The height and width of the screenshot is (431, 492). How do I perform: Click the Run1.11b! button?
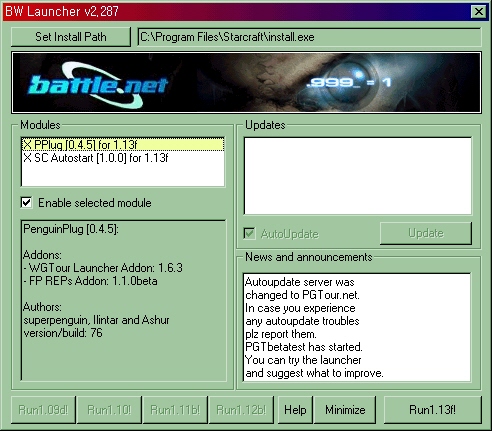click(175, 410)
